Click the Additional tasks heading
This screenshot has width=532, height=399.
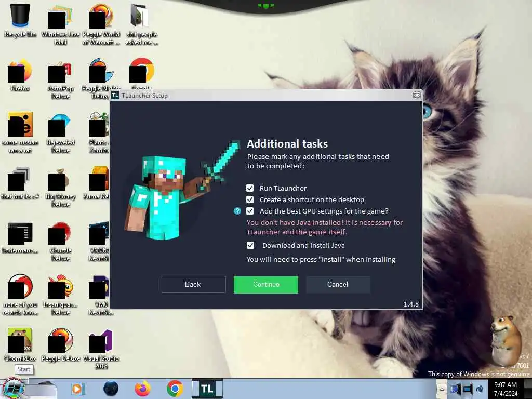(x=287, y=144)
